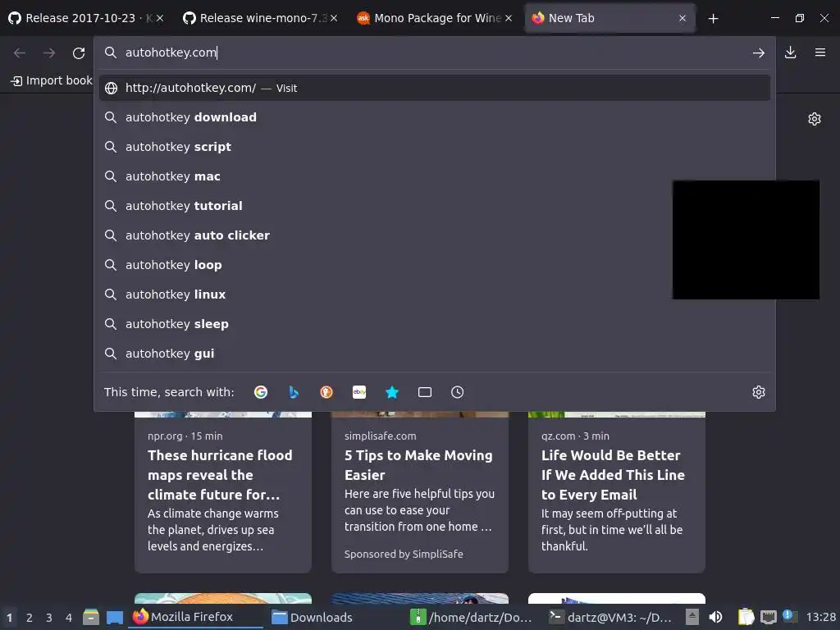Click the back navigation arrow
840x630 pixels.
20,53
